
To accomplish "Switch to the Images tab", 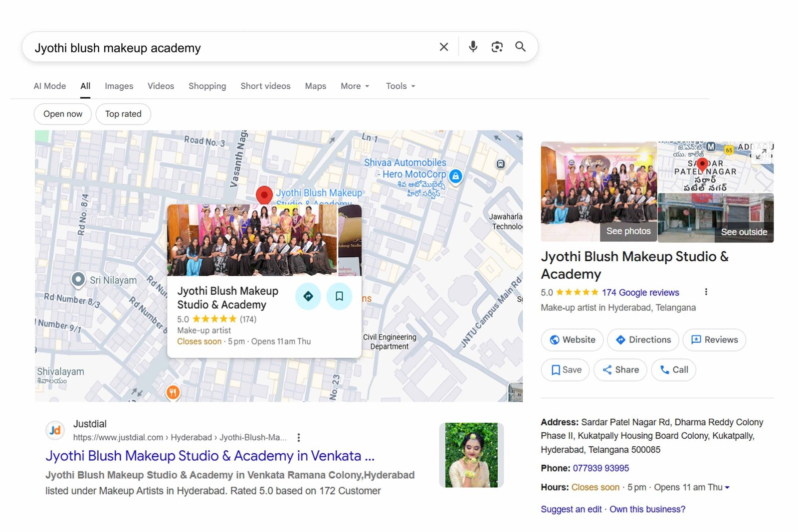I will [x=119, y=86].
